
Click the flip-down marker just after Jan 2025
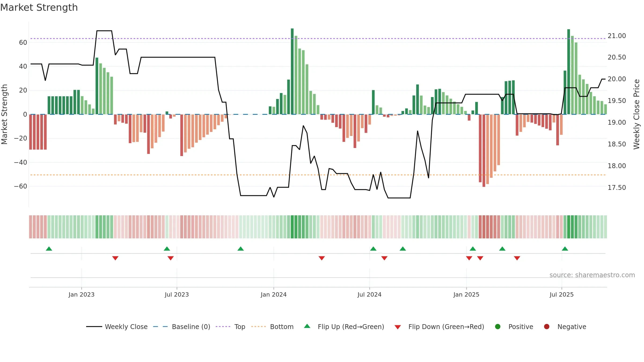tap(469, 258)
